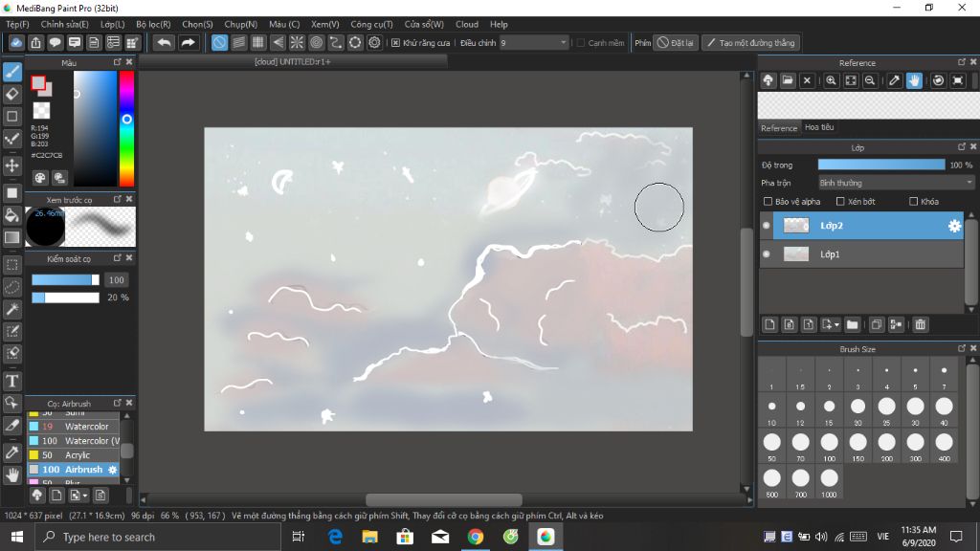Open Google Chrome from the taskbar
This screenshot has width=980, height=551.
click(475, 537)
